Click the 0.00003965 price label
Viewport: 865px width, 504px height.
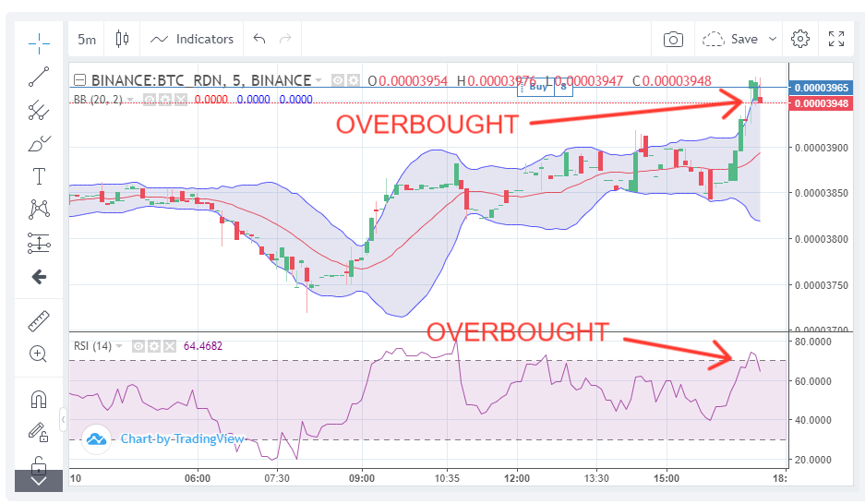821,88
